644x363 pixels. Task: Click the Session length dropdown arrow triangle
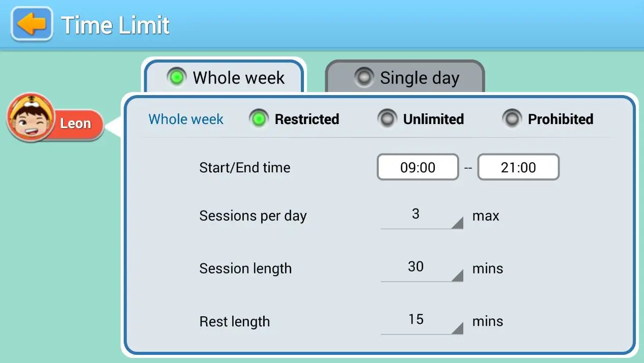point(458,276)
